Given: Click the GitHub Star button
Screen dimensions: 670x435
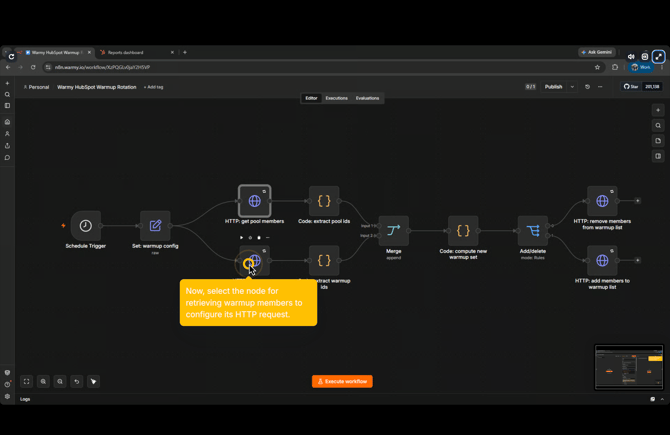Looking at the screenshot, I should (x=631, y=87).
